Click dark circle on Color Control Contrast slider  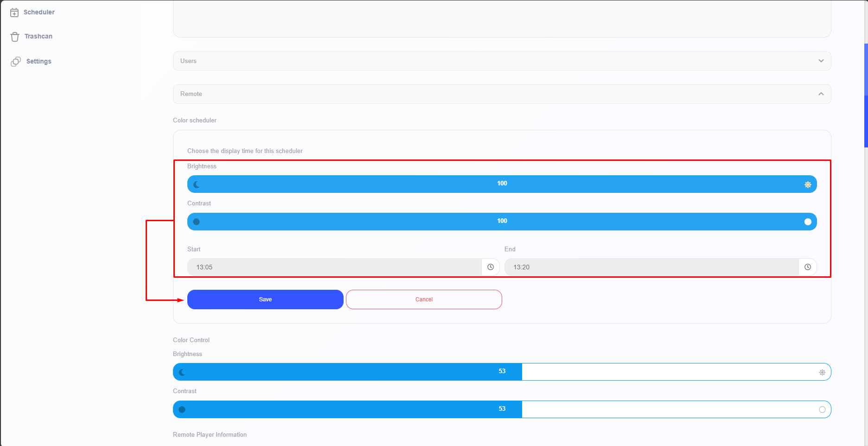(182, 410)
